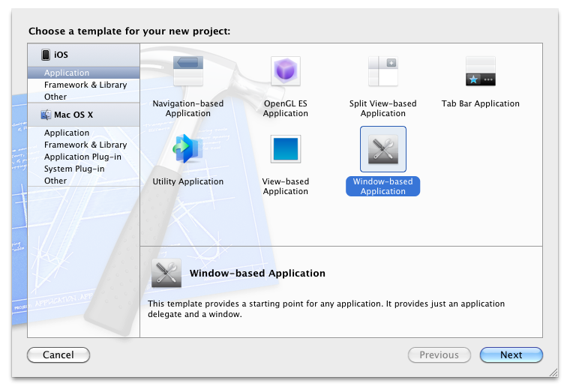Select the Navigation-based Application template icon
Image resolution: width=570 pixels, height=392 pixels.
[188, 71]
